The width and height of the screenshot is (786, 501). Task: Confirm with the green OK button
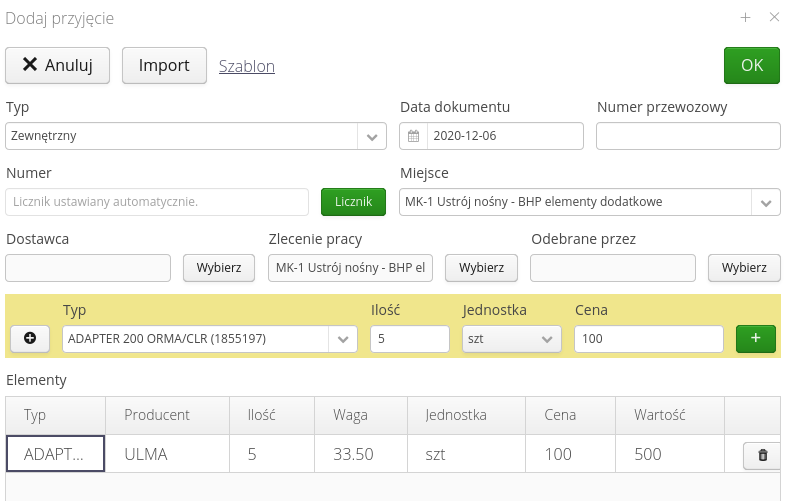(x=751, y=65)
